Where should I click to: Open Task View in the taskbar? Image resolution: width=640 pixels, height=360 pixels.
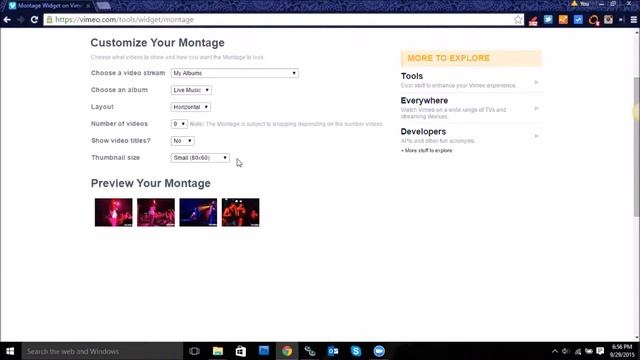pyautogui.click(x=194, y=351)
